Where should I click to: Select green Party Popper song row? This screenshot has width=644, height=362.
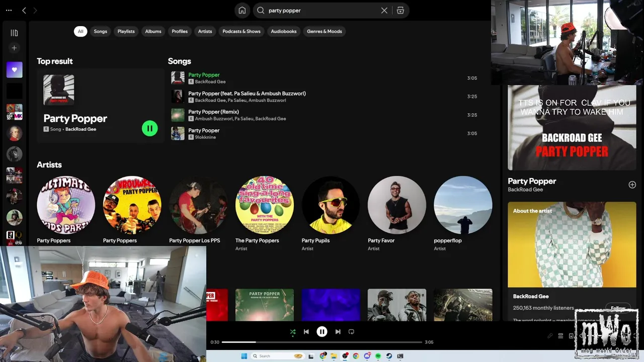324,78
